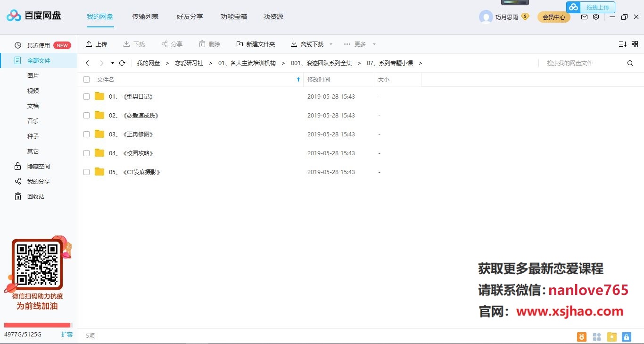Click the orange bear icon in status bar
644x344 pixels.
coord(582,337)
